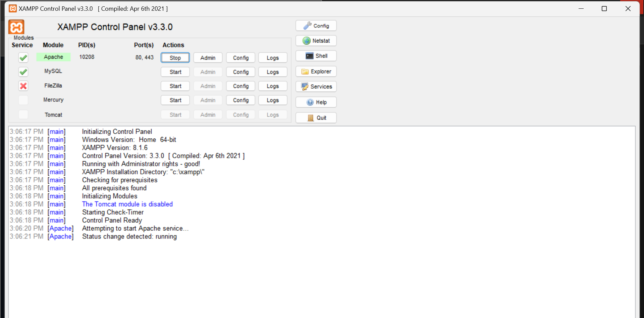The height and width of the screenshot is (318, 644).
Task: Click the Apache ports 80, 443 value
Action: [x=145, y=57]
